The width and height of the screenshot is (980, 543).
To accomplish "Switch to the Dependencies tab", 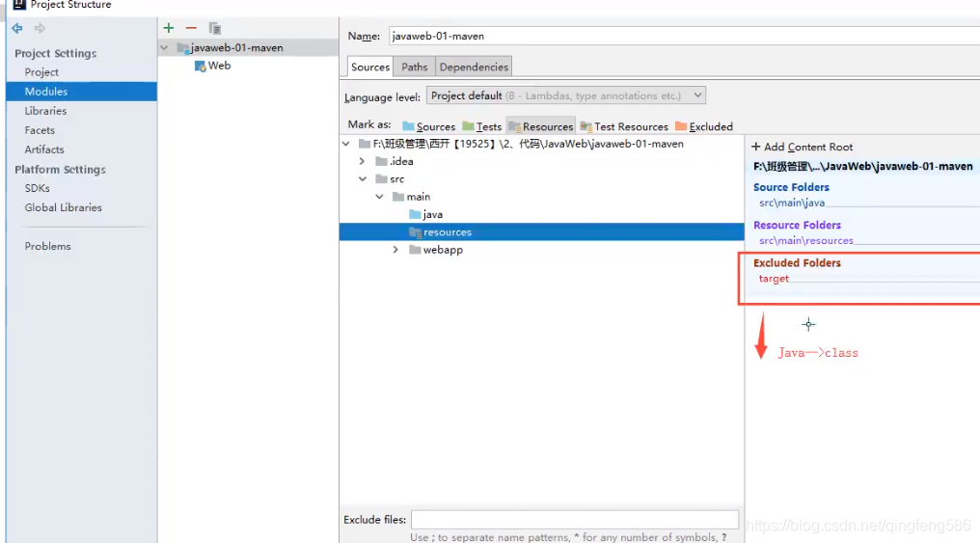I will click(x=474, y=67).
